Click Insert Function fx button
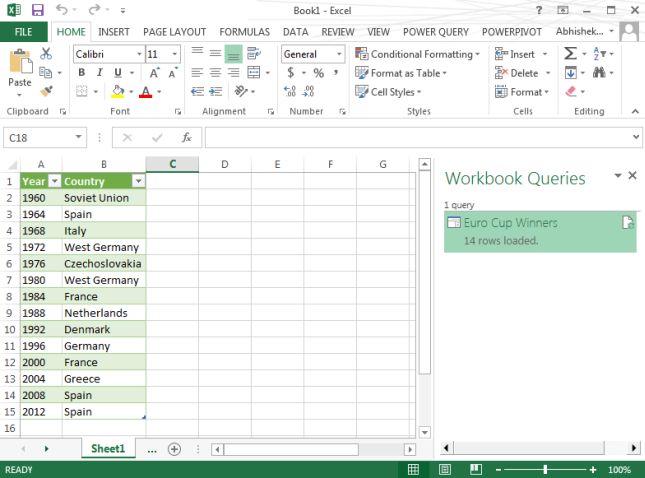The image size is (645, 478). (x=186, y=137)
